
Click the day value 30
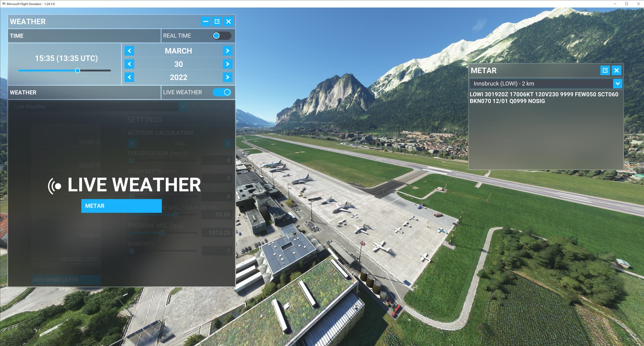coord(178,64)
